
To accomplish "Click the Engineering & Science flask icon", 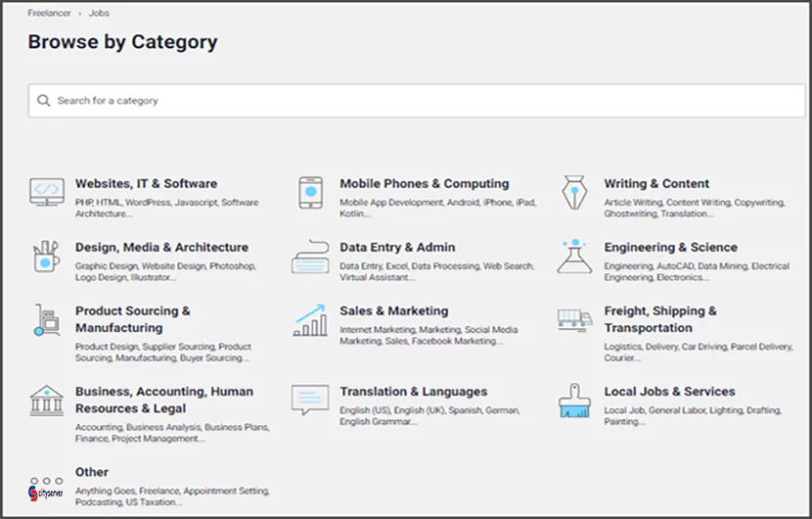I will (x=575, y=257).
